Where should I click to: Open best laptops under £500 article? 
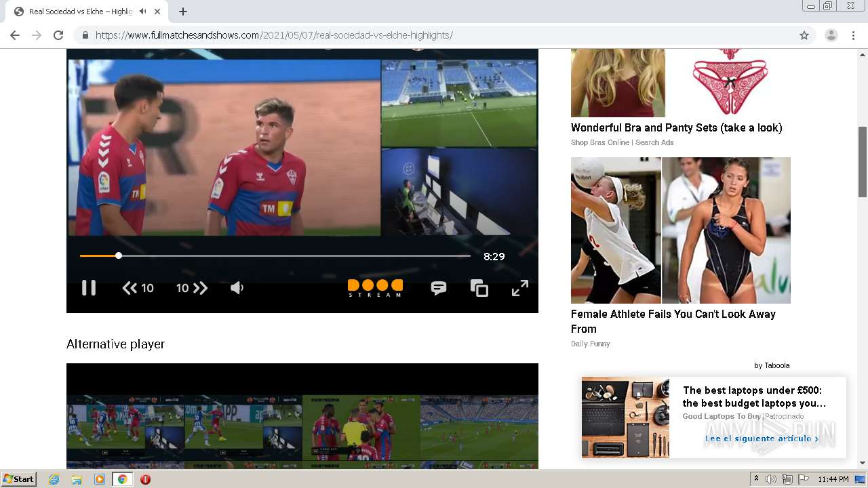754,396
